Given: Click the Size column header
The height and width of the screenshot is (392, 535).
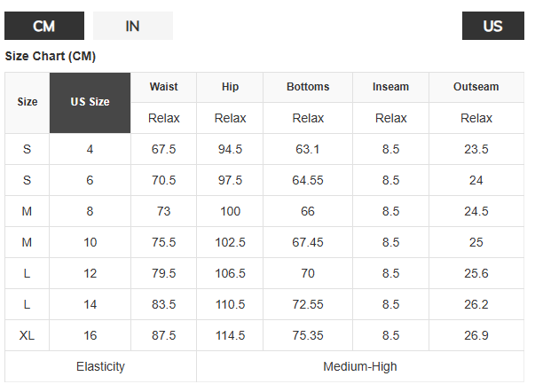Looking at the screenshot, I should click(x=28, y=103).
